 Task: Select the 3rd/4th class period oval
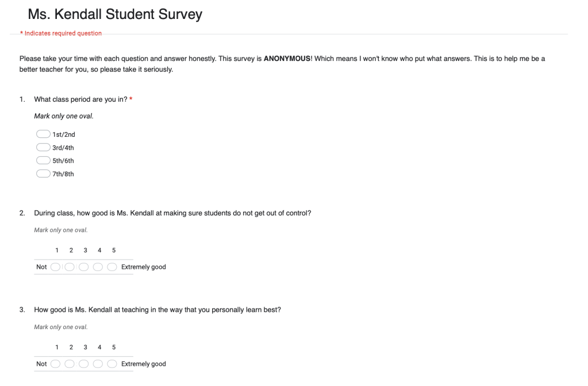(43, 148)
